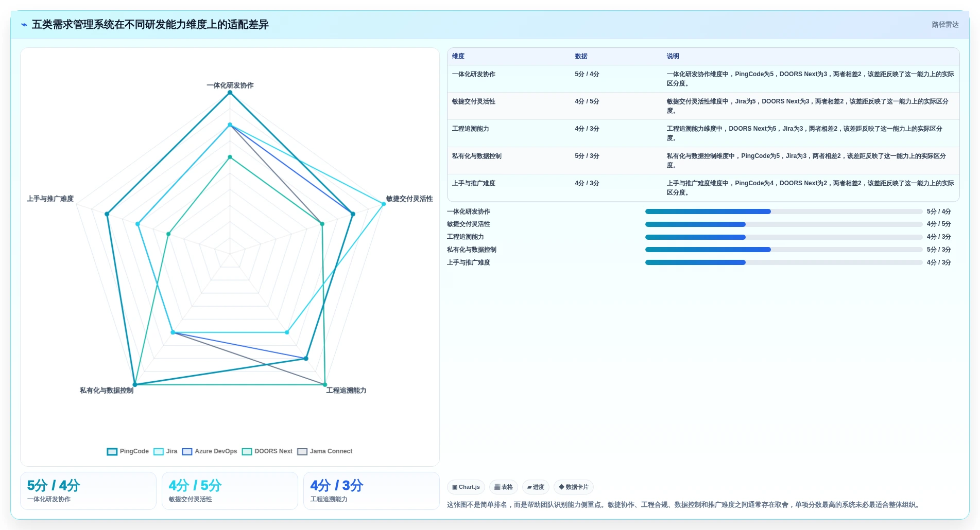Click the Jira point on 敏捷交付灵活性 axis
The height and width of the screenshot is (530, 980).
click(x=384, y=204)
